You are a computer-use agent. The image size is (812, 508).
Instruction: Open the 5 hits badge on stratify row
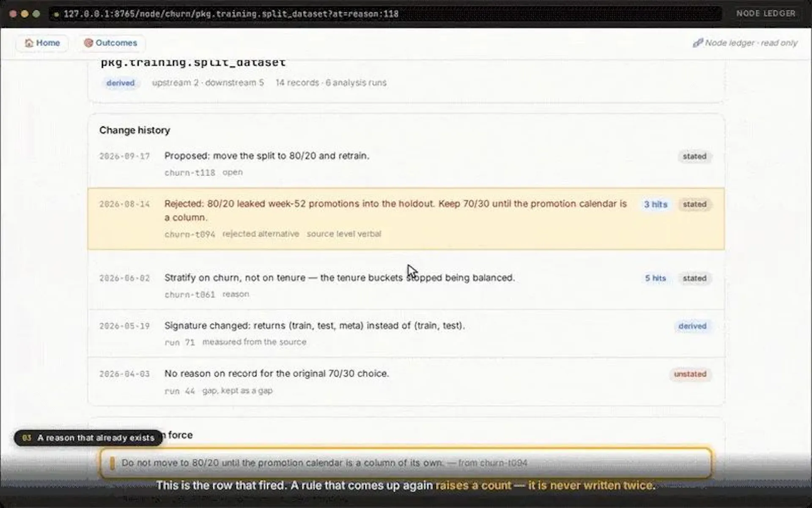656,278
